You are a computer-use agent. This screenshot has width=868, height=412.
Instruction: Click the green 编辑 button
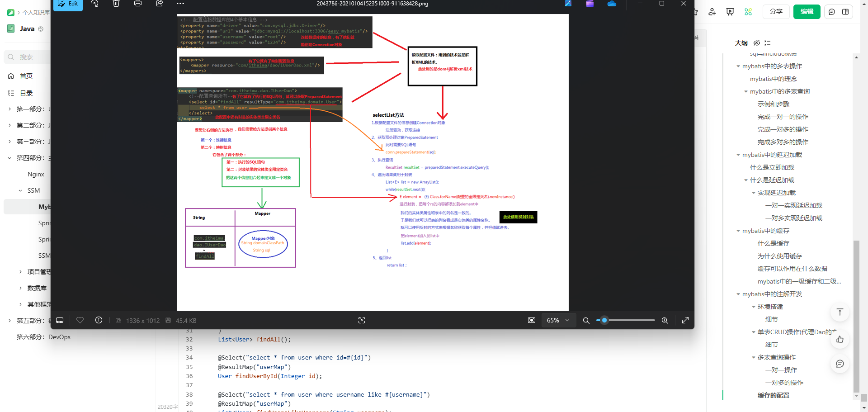coord(807,12)
